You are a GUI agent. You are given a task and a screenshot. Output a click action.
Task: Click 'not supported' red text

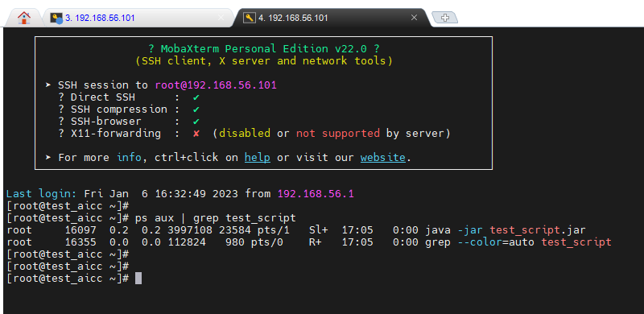tap(338, 134)
